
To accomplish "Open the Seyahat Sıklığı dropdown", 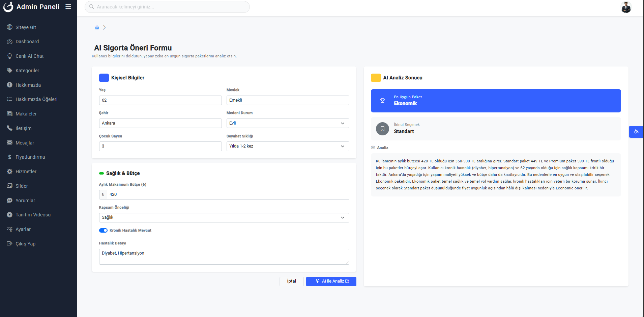I will (288, 146).
